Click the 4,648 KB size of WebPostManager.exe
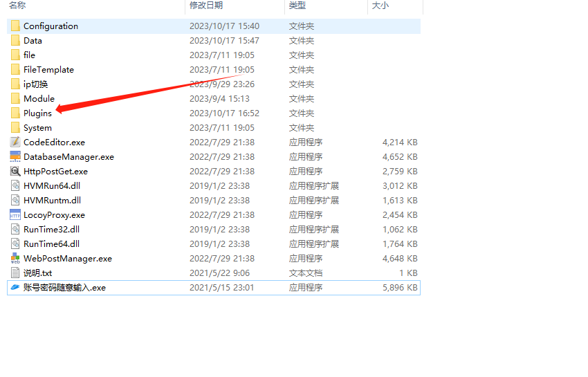The width and height of the screenshot is (588, 377). click(400, 259)
